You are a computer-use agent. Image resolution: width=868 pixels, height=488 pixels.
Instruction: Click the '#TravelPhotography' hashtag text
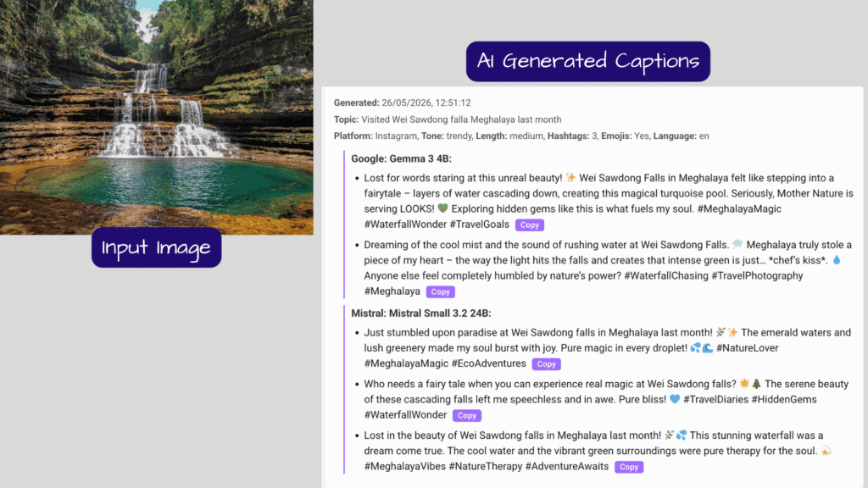click(757, 275)
